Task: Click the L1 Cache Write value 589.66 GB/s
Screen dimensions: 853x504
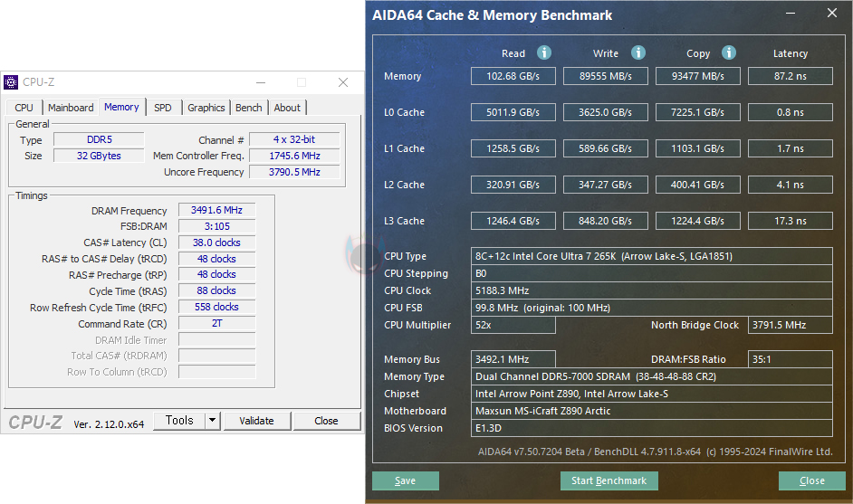Action: pyautogui.click(x=606, y=148)
